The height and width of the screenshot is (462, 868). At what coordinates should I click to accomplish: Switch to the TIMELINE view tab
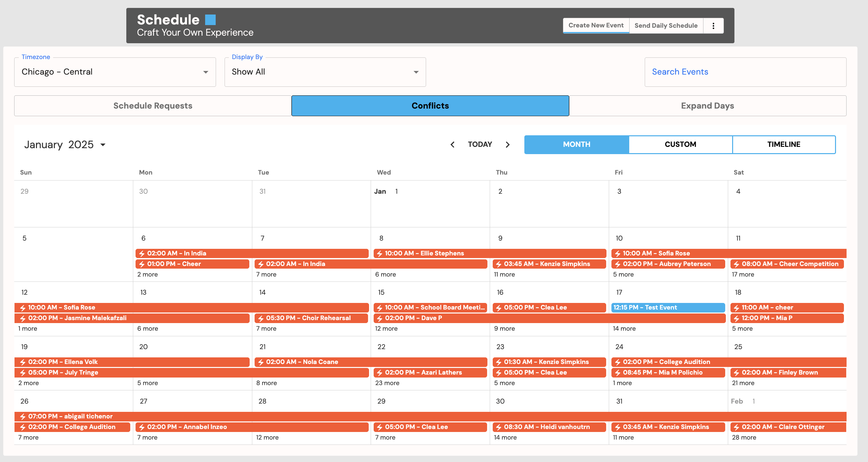[784, 145]
